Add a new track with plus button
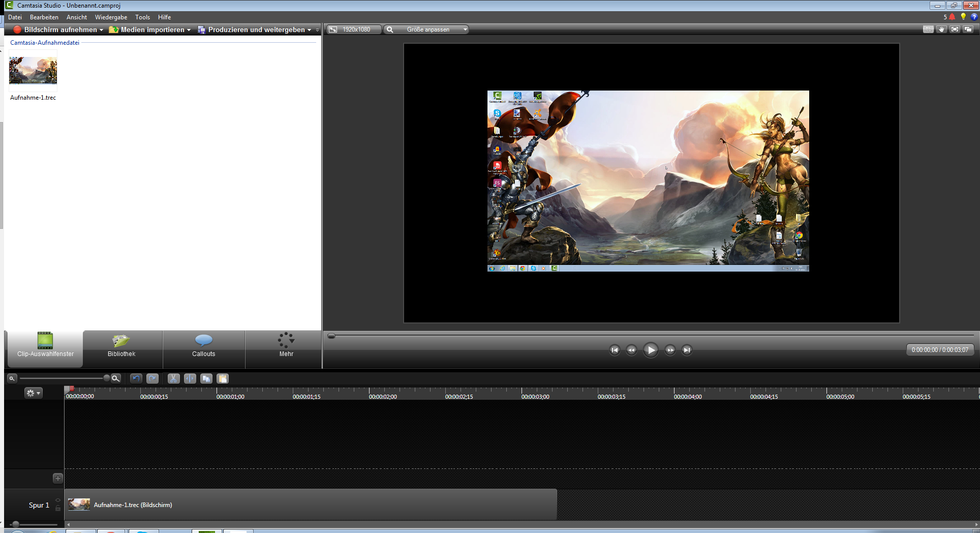980x533 pixels. pos(57,478)
